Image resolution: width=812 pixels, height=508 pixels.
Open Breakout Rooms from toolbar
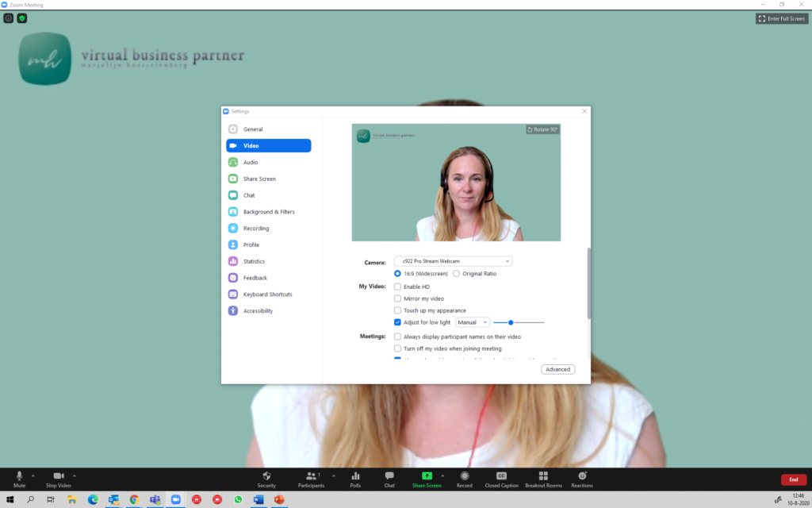coord(543,476)
